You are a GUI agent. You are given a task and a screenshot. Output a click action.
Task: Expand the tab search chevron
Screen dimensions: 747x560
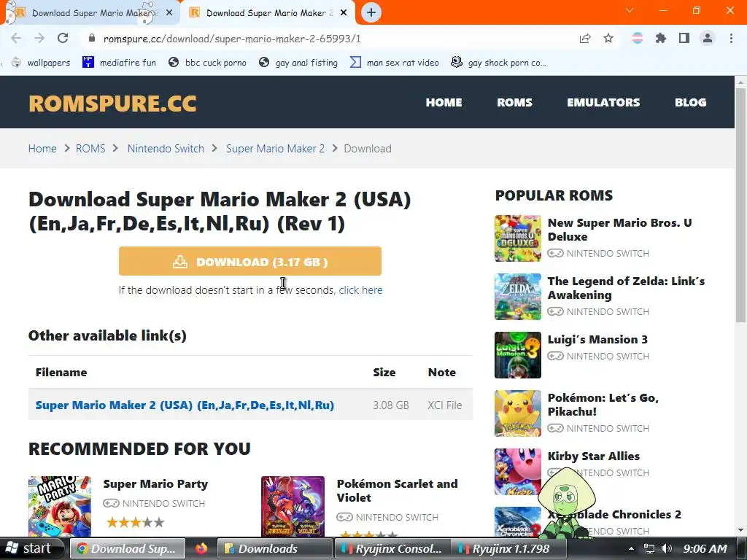(630, 10)
